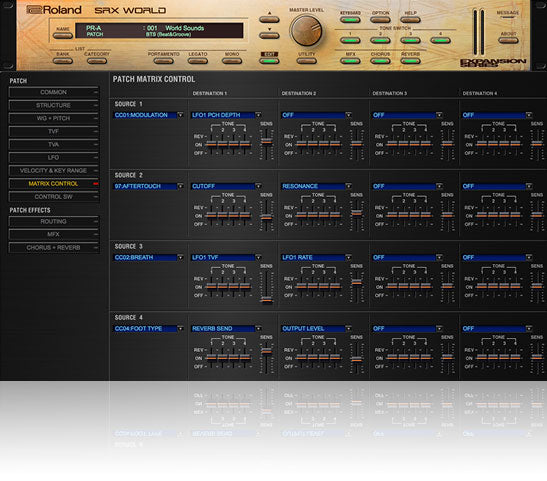Open the HELP button
Viewport: 547px width, 481px height.
(x=410, y=20)
